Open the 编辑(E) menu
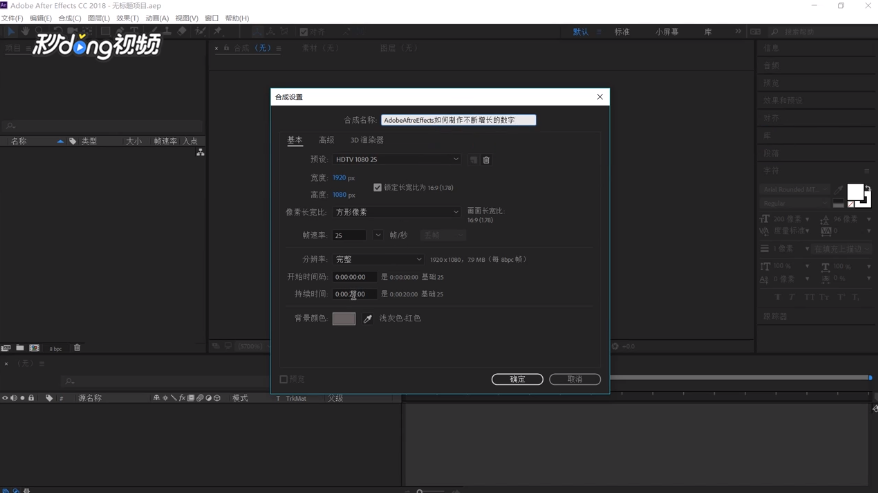This screenshot has width=878, height=493. 40,18
